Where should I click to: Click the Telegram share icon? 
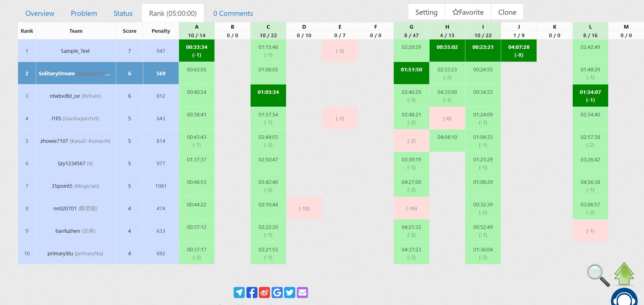pos(239,292)
